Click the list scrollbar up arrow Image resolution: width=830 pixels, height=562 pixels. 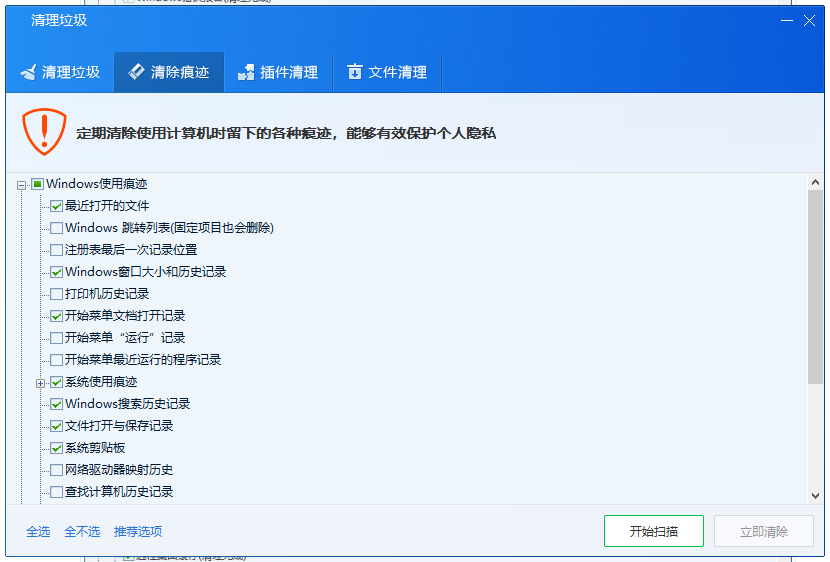tap(815, 182)
